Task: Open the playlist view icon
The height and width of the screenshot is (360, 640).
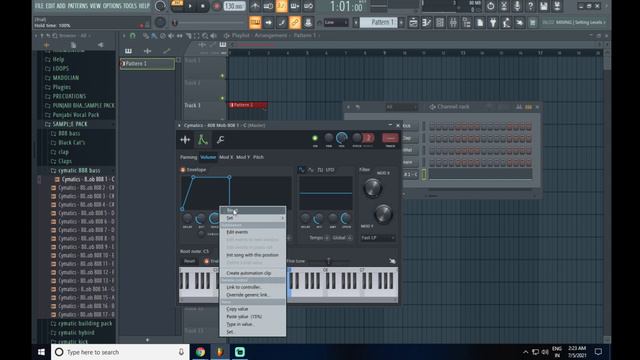Action: pyautogui.click(x=413, y=22)
